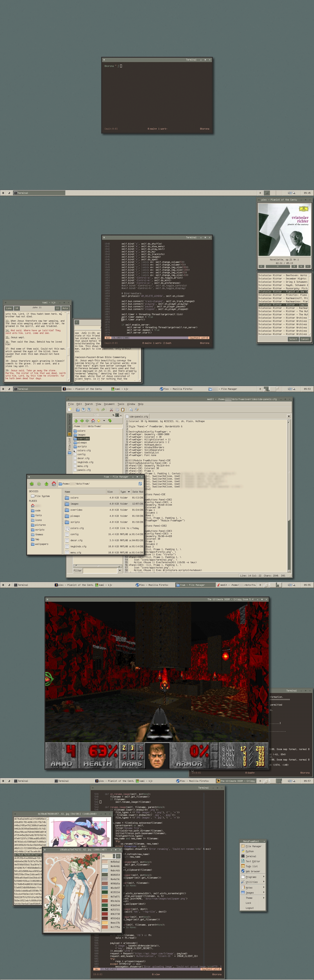Image resolution: width=314 pixels, height=980 pixels.
Task: Click the #d5b8a2 color swatch
Action: point(105,862)
